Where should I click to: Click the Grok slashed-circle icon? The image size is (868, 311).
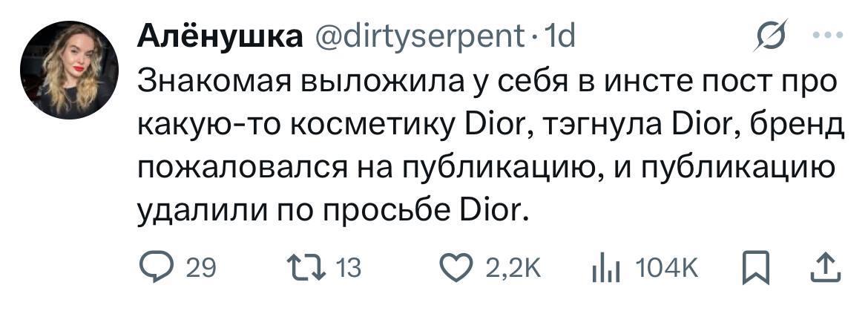(769, 36)
